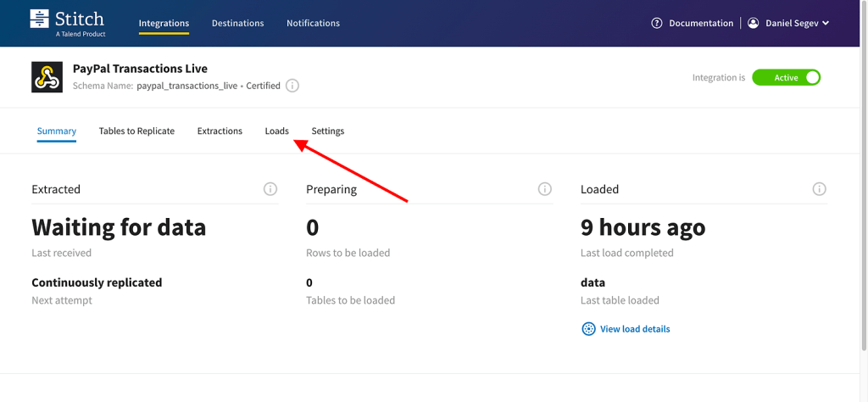Click the Waiting for data status text
Viewport: 868px width, 402px height.
[x=119, y=227]
